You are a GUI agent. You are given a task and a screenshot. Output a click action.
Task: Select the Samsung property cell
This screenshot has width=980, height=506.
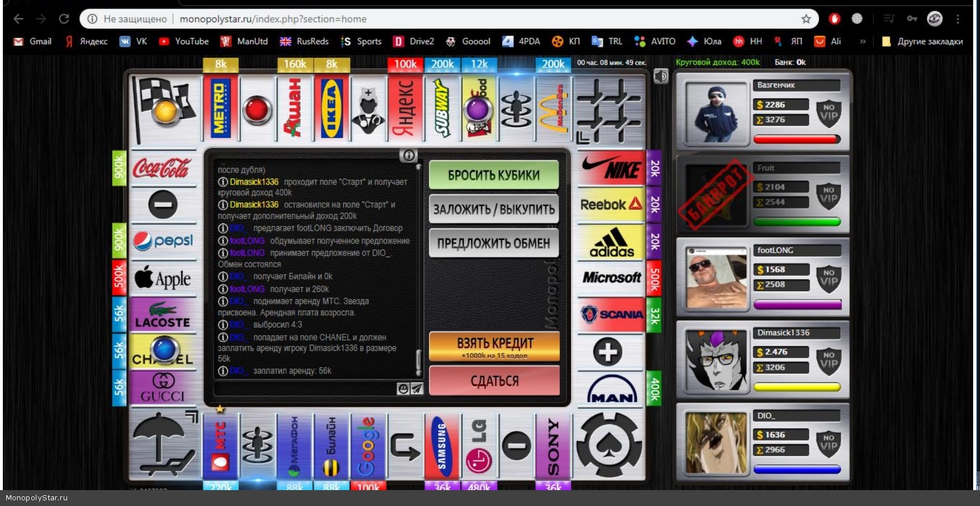[442, 446]
